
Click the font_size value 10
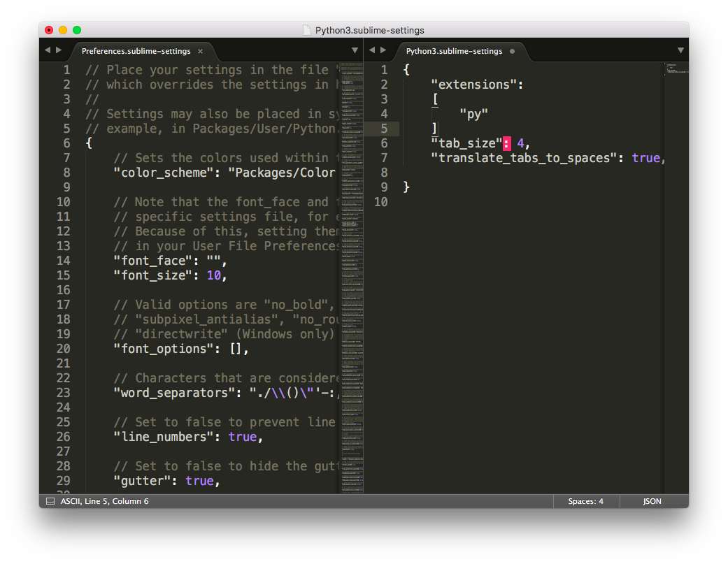213,275
